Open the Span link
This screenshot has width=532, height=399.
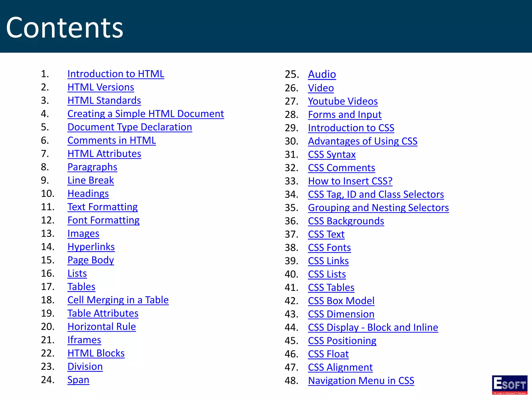tap(78, 380)
